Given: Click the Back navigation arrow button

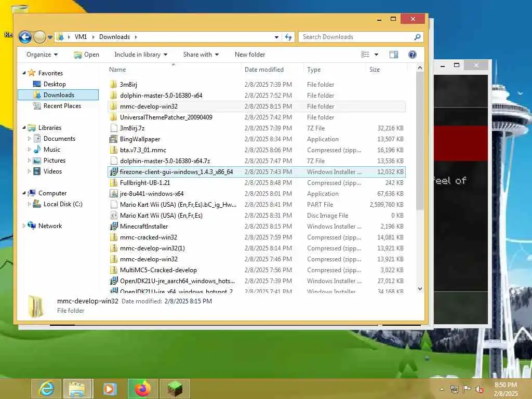Looking at the screenshot, I should point(25,37).
